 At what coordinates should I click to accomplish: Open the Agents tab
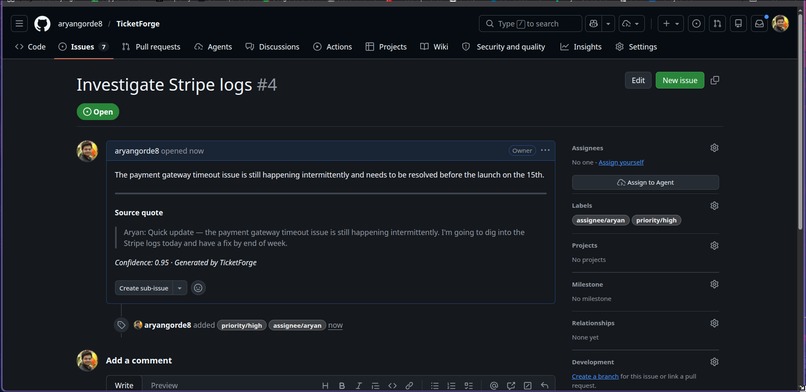point(213,47)
